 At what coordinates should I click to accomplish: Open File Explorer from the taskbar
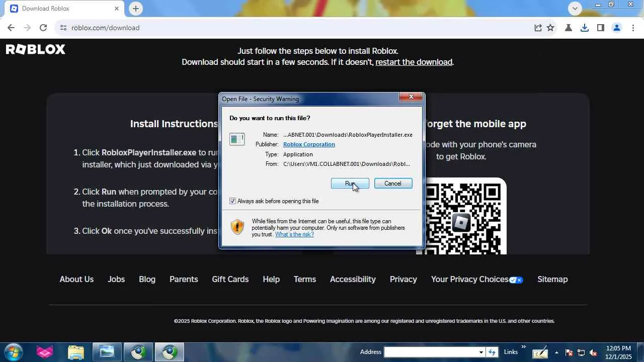click(x=75, y=352)
